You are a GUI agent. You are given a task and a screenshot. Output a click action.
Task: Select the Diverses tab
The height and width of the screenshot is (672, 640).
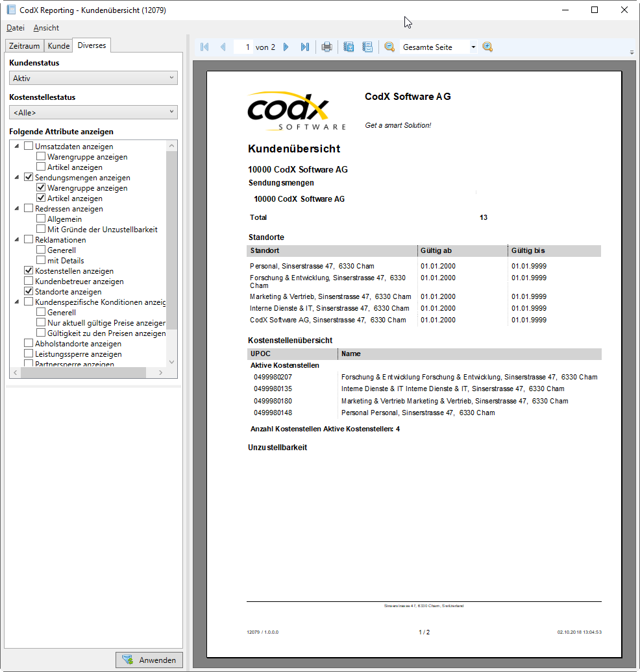(x=92, y=45)
